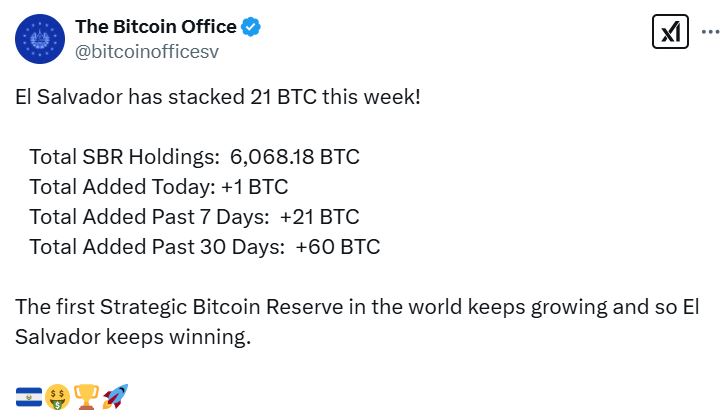Click the +21 BTC weekly value
The height and width of the screenshot is (417, 722).
point(319,217)
